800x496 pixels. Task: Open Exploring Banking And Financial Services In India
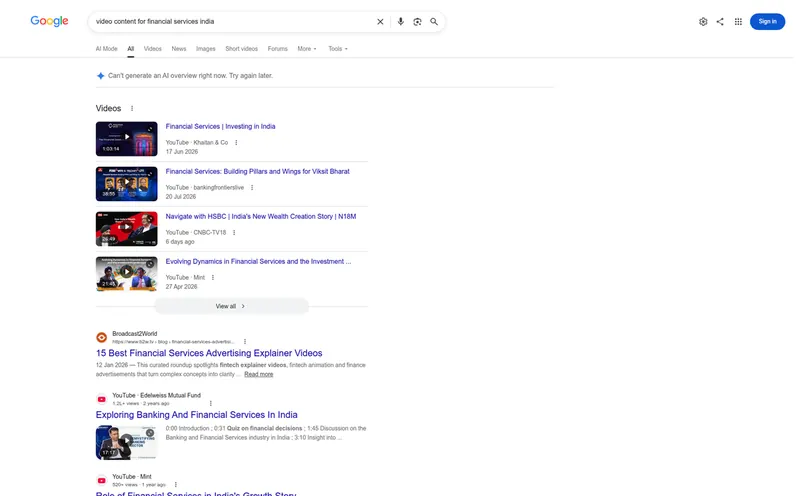pyautogui.click(x=196, y=414)
